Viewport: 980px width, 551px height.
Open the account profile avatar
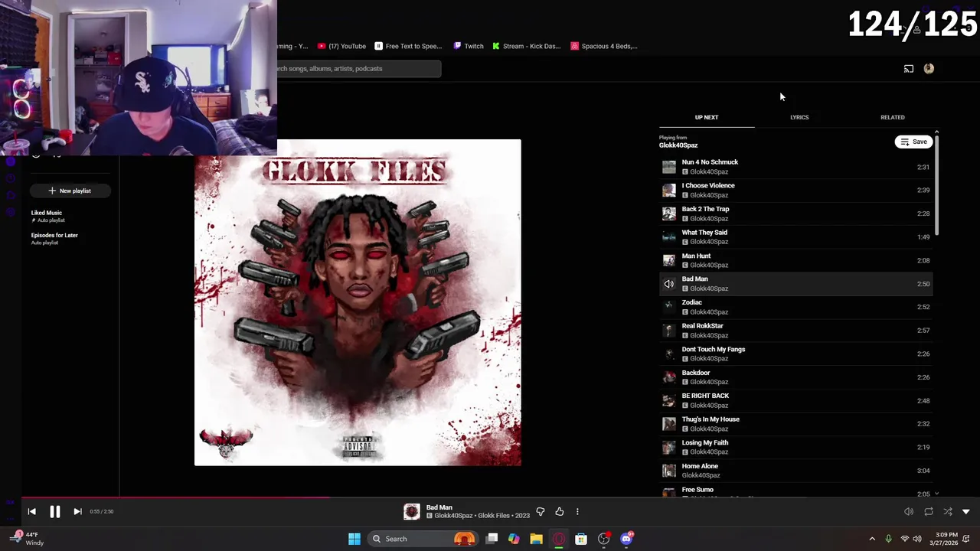(x=929, y=68)
